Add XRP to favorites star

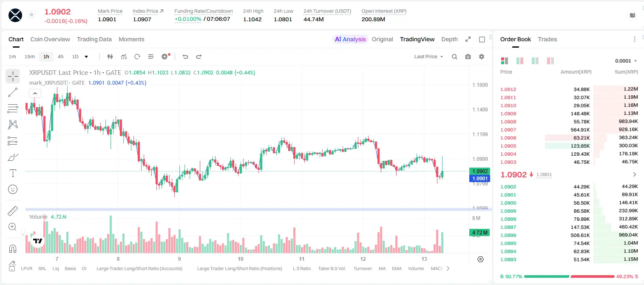pyautogui.click(x=31, y=15)
